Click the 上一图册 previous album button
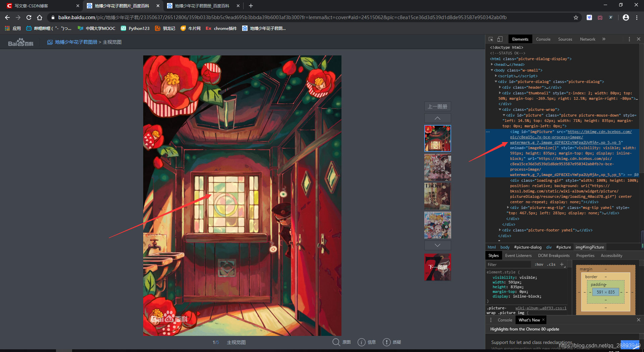This screenshot has width=644, height=352. (437, 106)
